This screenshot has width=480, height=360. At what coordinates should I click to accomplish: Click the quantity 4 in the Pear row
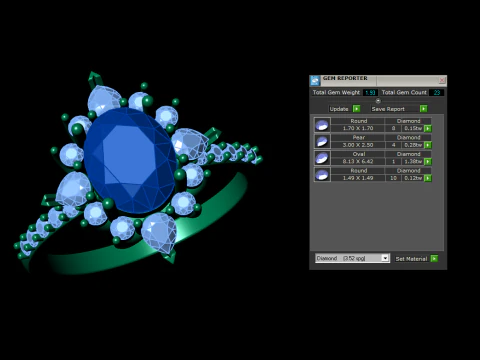(394, 145)
